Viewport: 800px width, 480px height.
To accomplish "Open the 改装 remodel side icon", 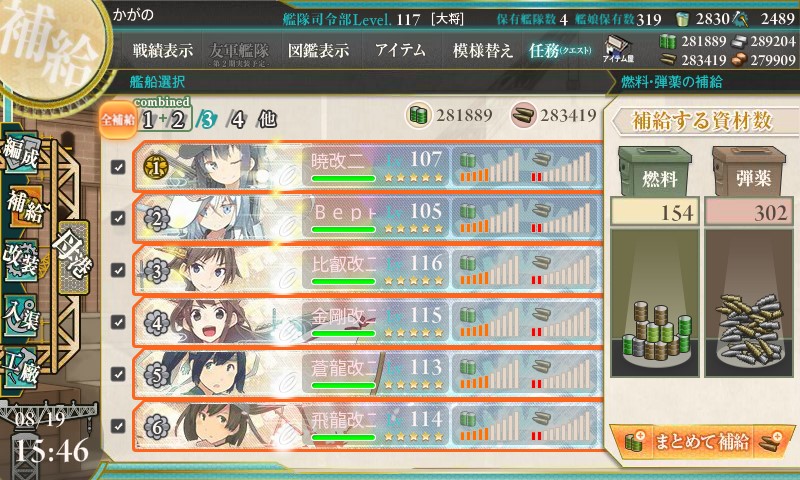I will [x=20, y=260].
